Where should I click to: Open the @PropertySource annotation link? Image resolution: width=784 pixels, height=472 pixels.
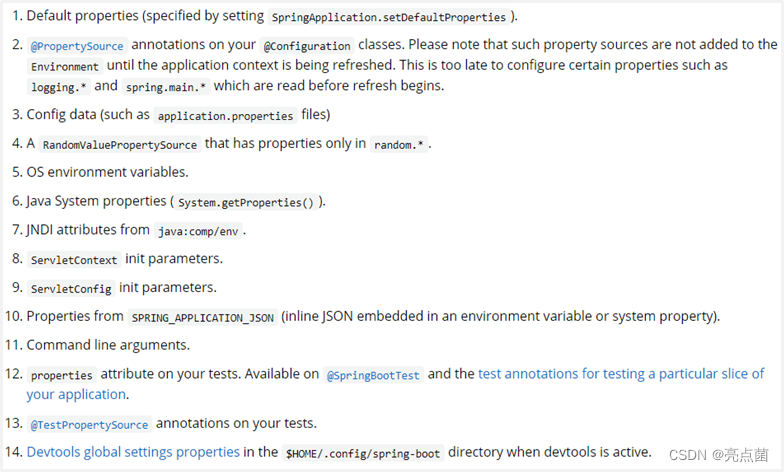(77, 46)
